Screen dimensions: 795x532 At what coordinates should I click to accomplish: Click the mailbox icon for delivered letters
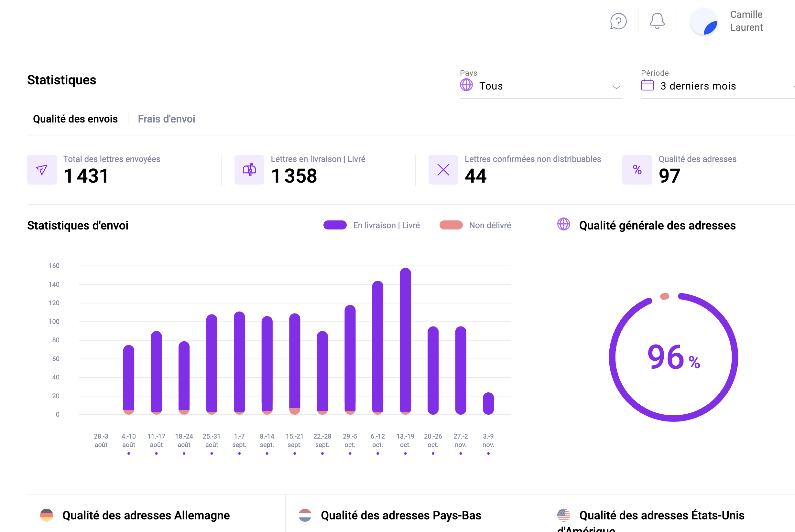point(249,170)
